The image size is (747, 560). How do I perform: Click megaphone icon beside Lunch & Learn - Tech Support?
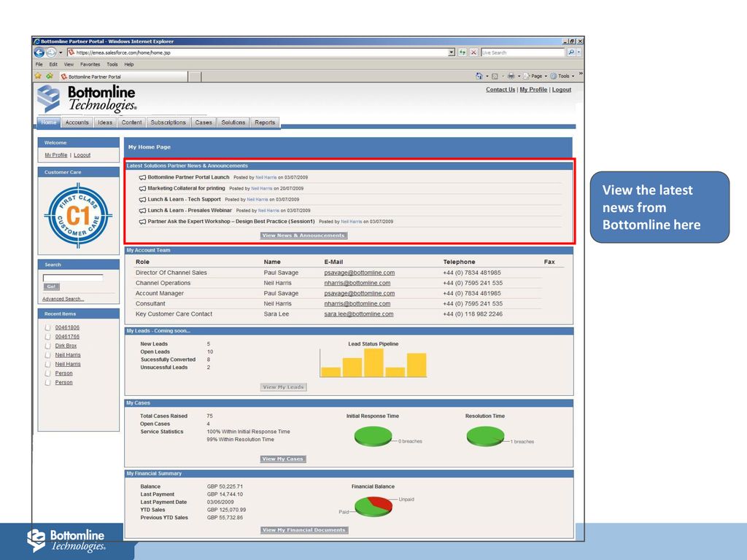pos(142,200)
